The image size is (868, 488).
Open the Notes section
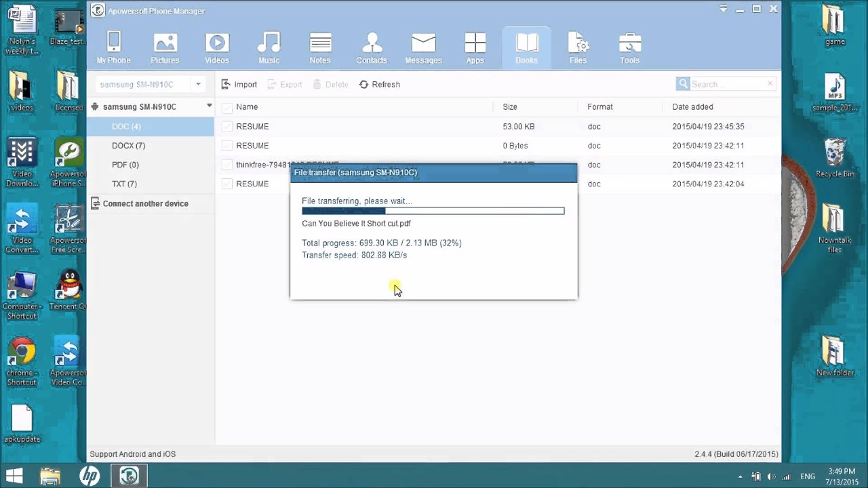pyautogui.click(x=320, y=47)
